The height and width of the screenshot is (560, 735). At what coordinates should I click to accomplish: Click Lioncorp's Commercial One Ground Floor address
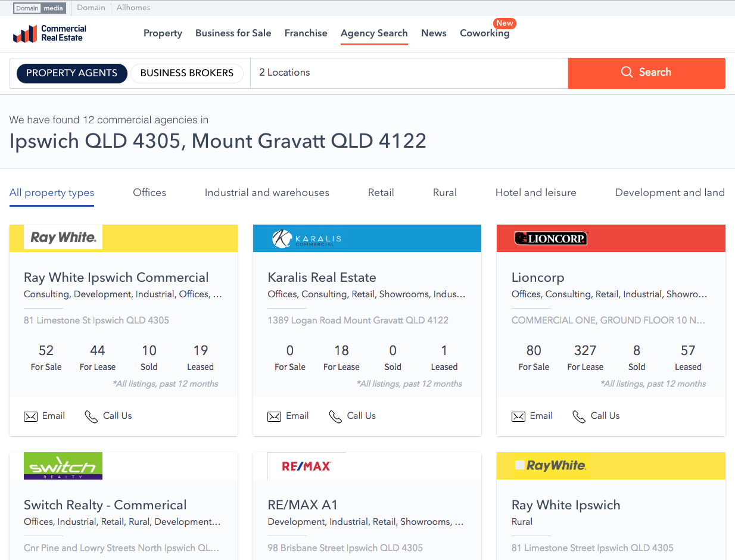click(x=609, y=320)
